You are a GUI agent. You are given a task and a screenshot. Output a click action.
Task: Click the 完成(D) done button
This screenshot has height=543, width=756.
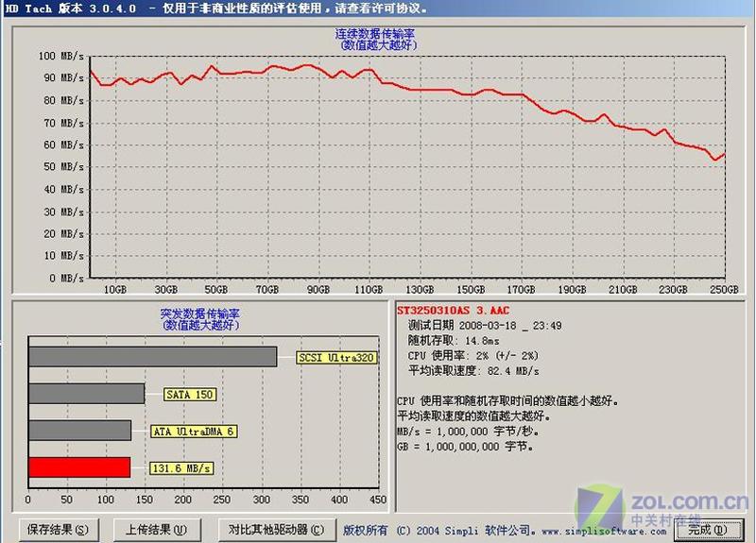(x=708, y=530)
